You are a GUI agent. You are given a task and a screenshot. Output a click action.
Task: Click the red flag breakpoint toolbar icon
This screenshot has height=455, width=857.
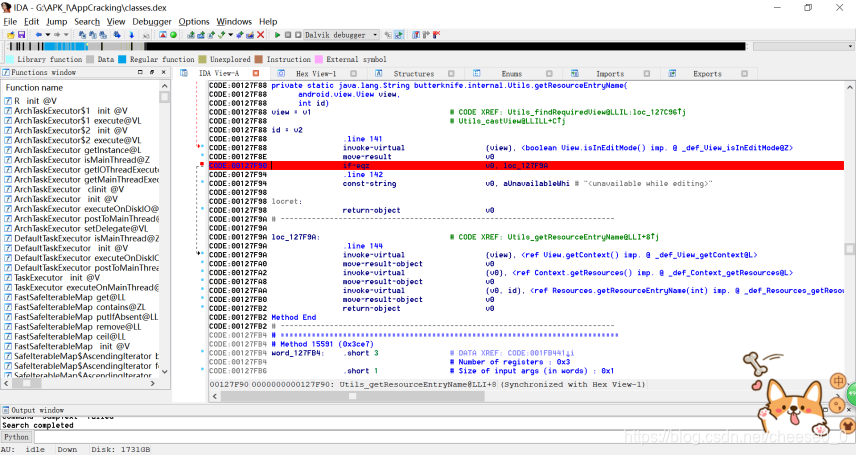click(437, 35)
